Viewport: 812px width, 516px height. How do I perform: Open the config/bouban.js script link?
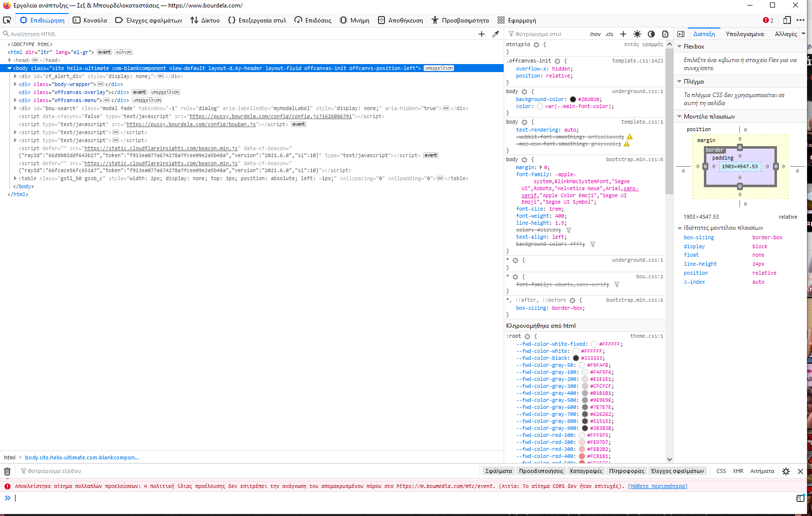(191, 124)
